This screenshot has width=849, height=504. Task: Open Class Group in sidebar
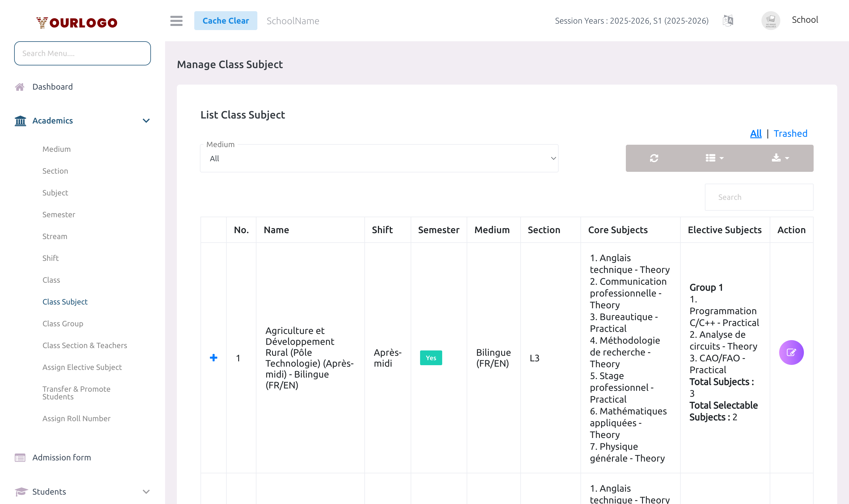pyautogui.click(x=63, y=324)
